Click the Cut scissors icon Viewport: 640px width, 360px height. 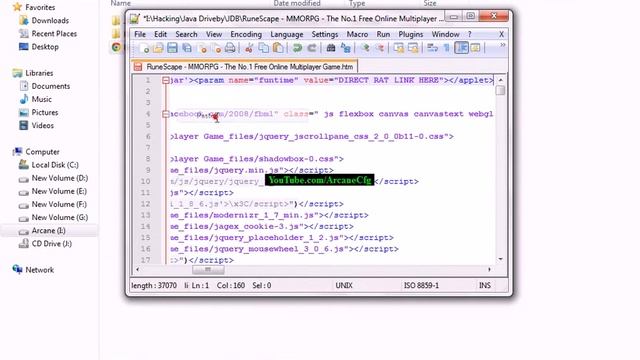(x=249, y=48)
